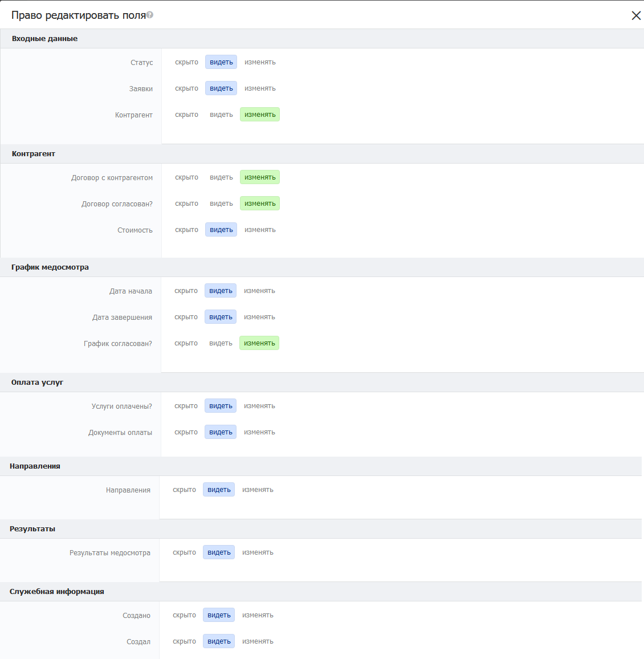This screenshot has width=644, height=659.
Task: Choose изменять for Договор с контрагентом
Action: (260, 177)
